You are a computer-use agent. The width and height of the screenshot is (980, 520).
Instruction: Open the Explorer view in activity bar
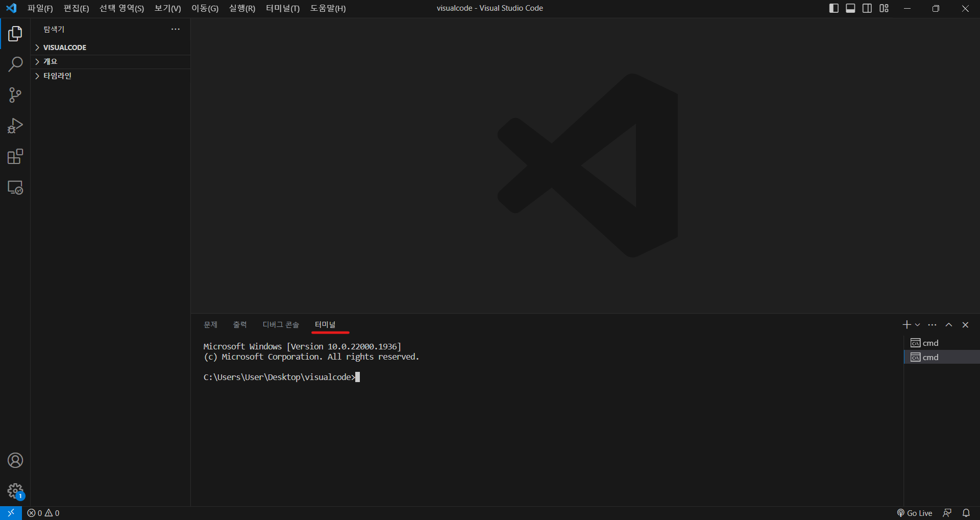(15, 34)
